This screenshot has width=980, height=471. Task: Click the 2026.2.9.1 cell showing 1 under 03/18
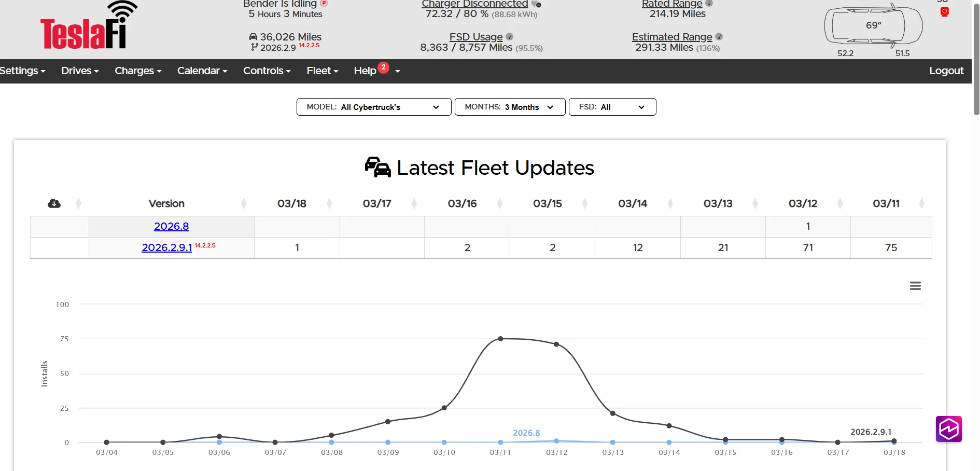[297, 247]
